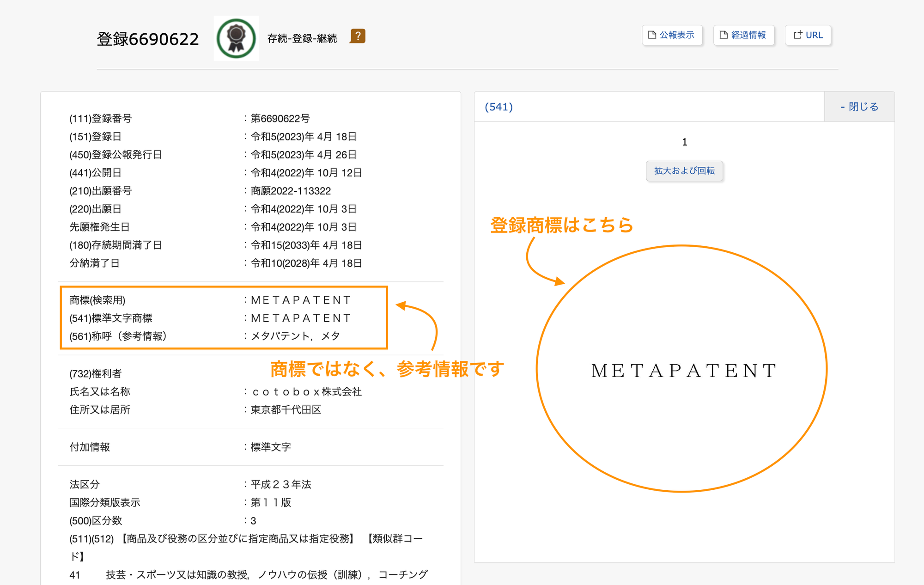Click the 先願権発生日 date value
924x585 pixels.
tap(304, 227)
